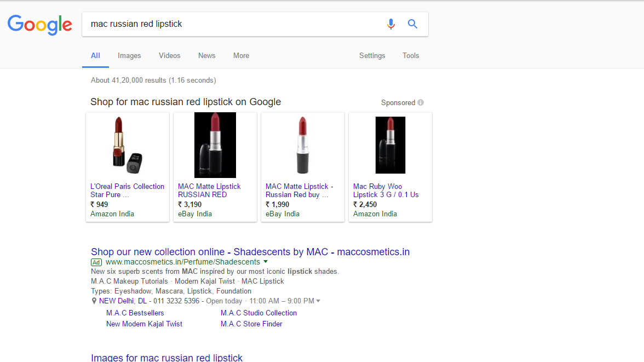The height and width of the screenshot is (362, 644).
Task: Select the News tab
Action: pyautogui.click(x=206, y=55)
